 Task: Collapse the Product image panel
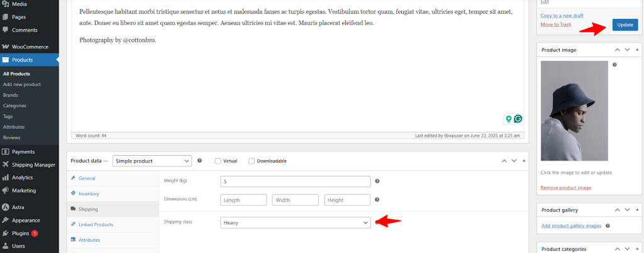[638, 50]
